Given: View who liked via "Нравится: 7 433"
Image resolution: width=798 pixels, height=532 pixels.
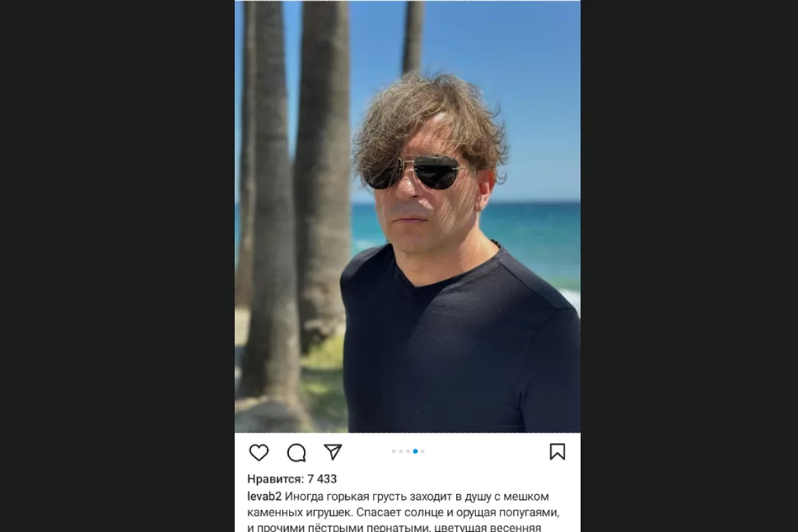Looking at the screenshot, I should click(x=292, y=478).
